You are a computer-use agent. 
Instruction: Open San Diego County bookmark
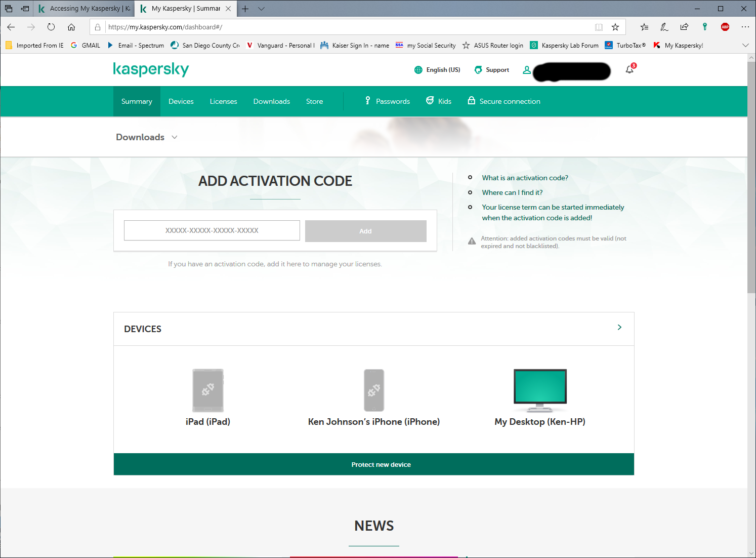(205, 45)
